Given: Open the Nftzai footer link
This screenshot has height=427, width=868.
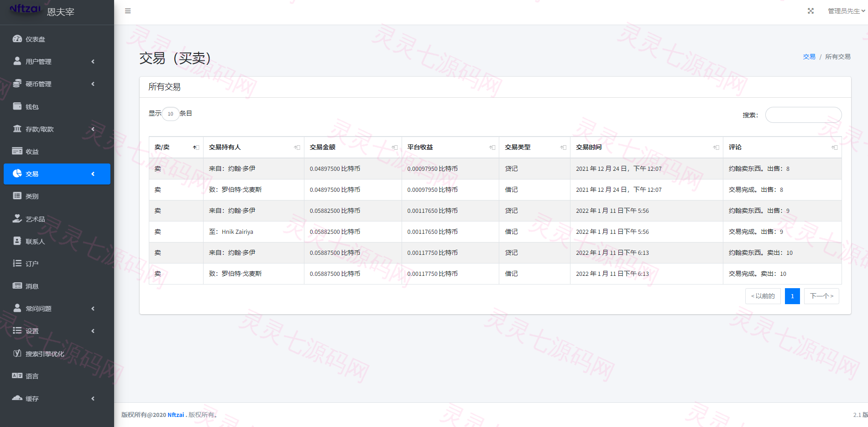Looking at the screenshot, I should click(x=176, y=415).
